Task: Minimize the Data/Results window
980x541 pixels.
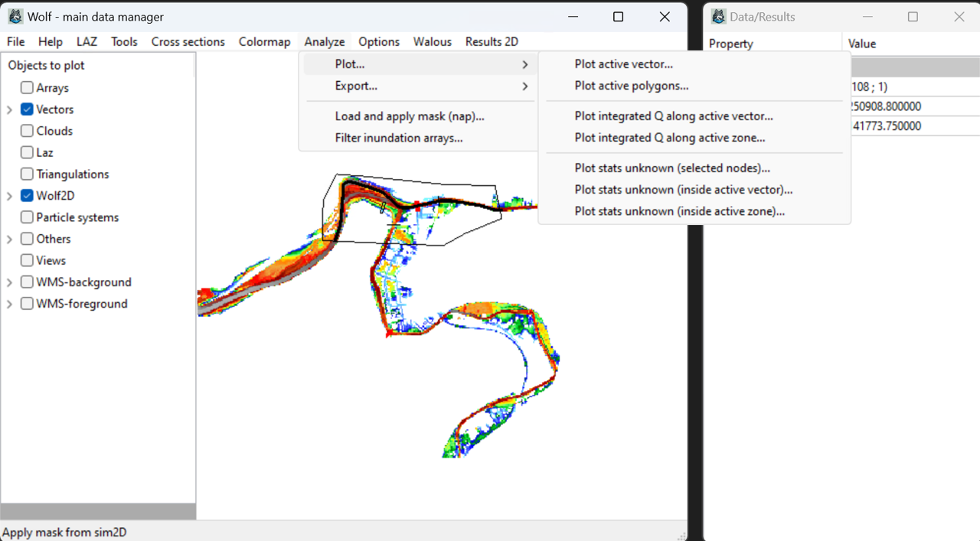Action: [x=867, y=17]
